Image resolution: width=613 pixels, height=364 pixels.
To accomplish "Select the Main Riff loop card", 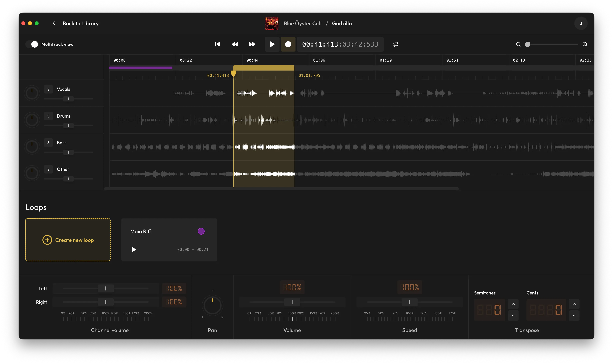I will 169,240.
